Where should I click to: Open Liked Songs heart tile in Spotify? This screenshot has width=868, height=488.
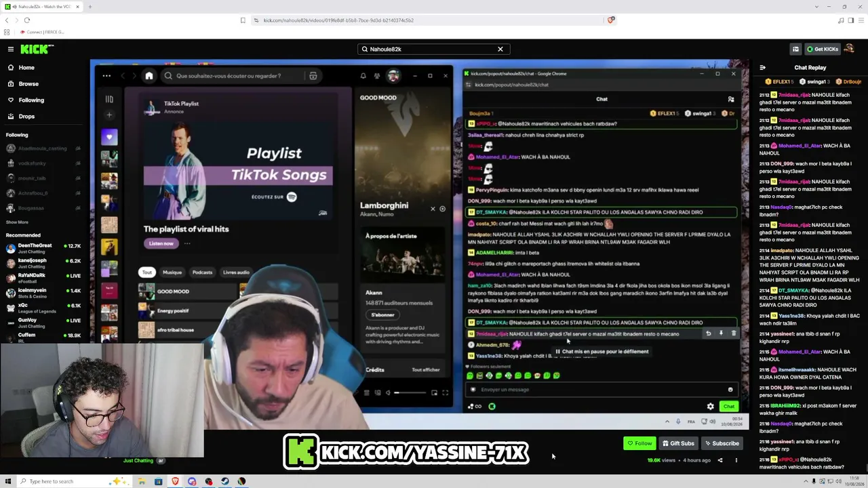point(109,138)
